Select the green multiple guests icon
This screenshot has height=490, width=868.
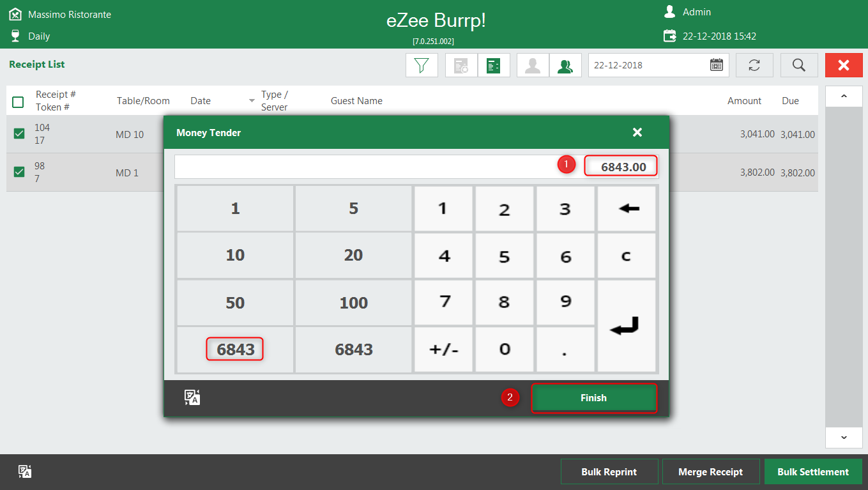565,65
